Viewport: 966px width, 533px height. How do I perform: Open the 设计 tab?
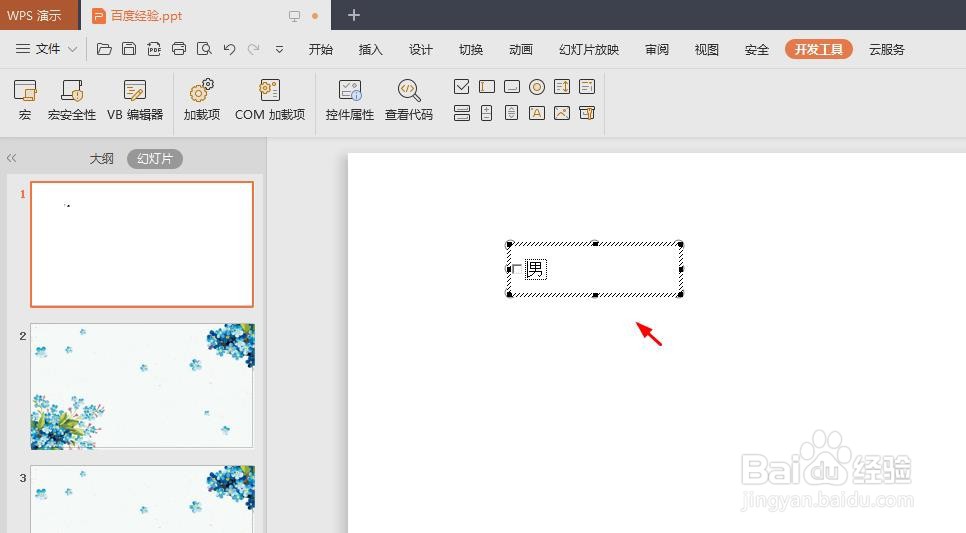pos(421,49)
